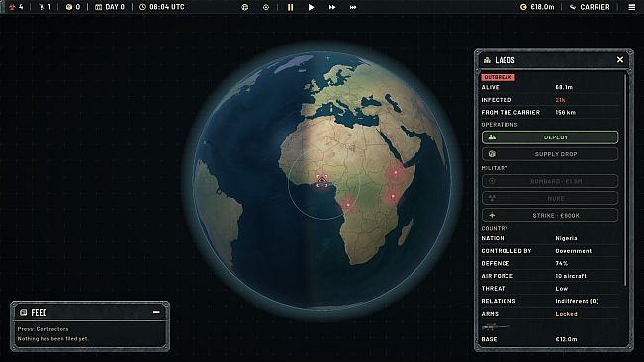Viewport: 644px width, 362px height.
Task: Click the DEPLOY operation button
Action: coord(550,137)
